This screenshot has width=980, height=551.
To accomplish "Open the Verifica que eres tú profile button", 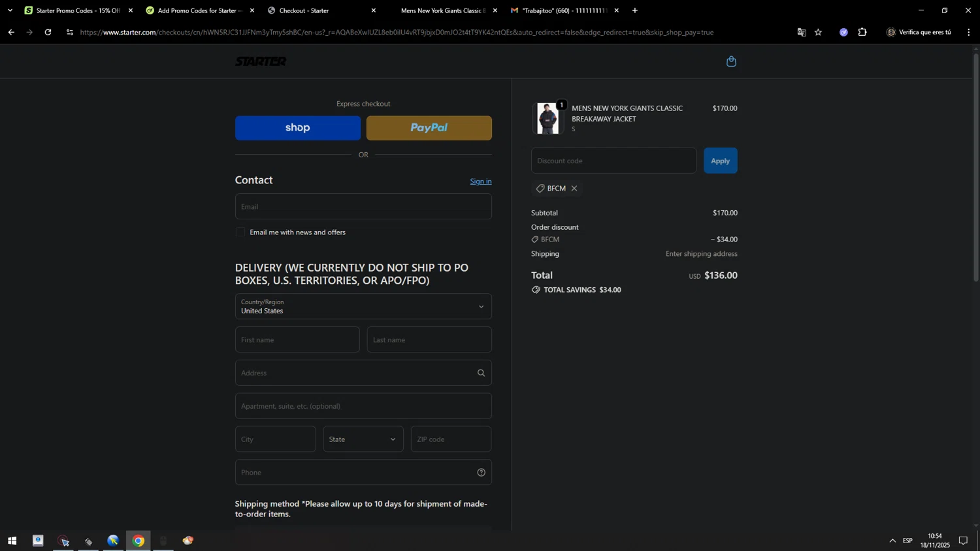I will point(919,32).
